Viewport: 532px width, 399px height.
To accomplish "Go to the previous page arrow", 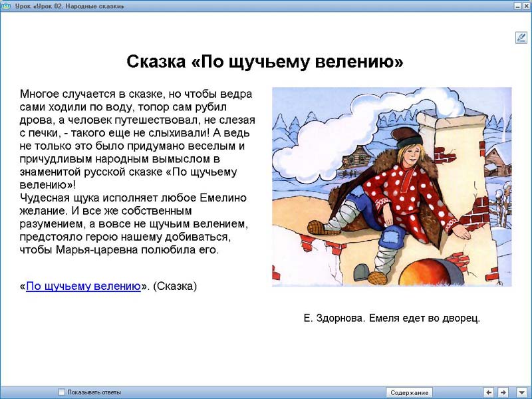I will (489, 392).
